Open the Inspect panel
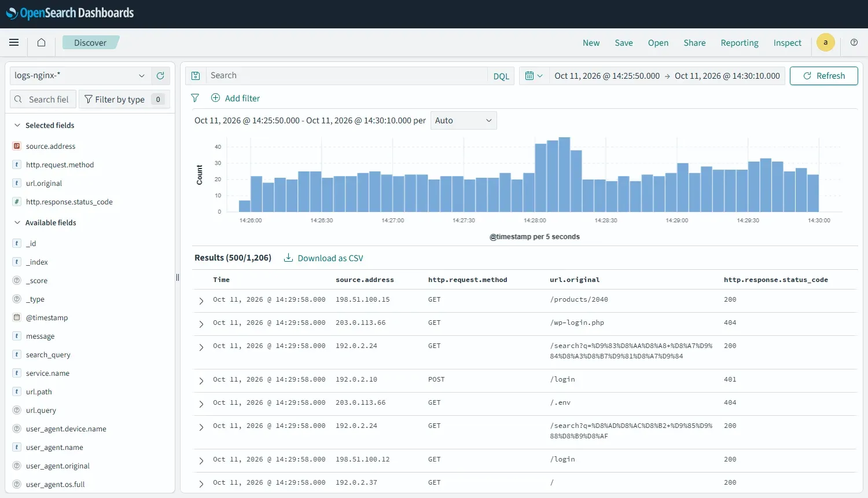The width and height of the screenshot is (868, 498). pos(788,42)
